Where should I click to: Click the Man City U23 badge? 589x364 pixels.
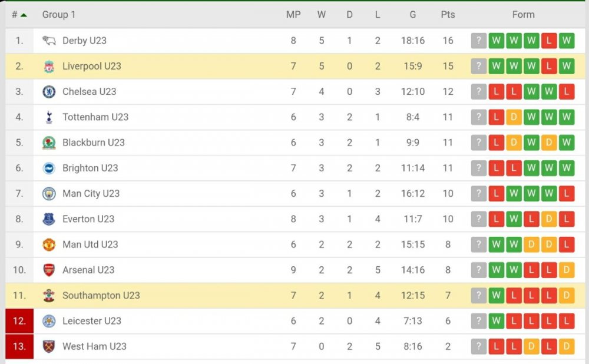[49, 193]
